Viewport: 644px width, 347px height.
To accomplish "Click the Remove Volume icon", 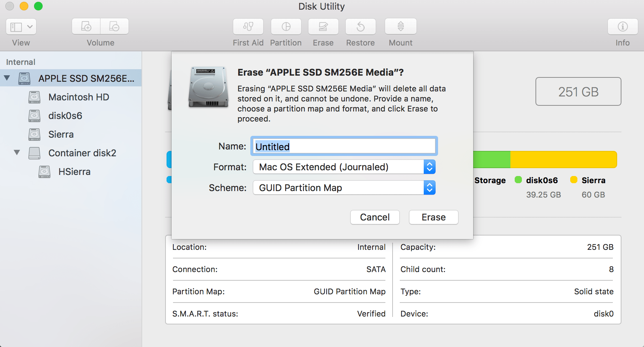I will [114, 27].
